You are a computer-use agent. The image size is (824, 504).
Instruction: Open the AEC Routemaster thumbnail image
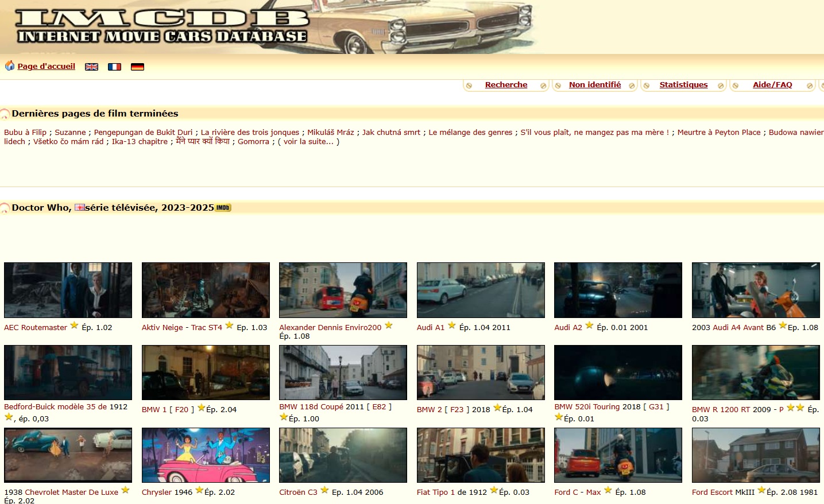68,290
